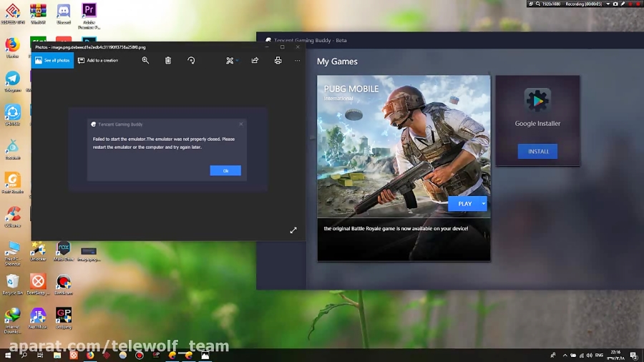Switch ENG input language in tray
This screenshot has width=644, height=362.
pos(599,356)
